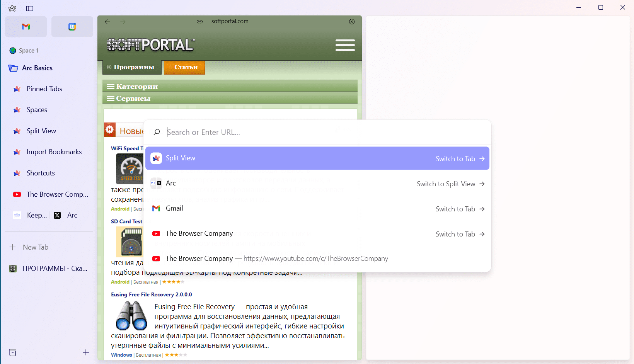This screenshot has height=364, width=634.
Task: Open the Google Calendar favorite tile
Action: (72, 27)
